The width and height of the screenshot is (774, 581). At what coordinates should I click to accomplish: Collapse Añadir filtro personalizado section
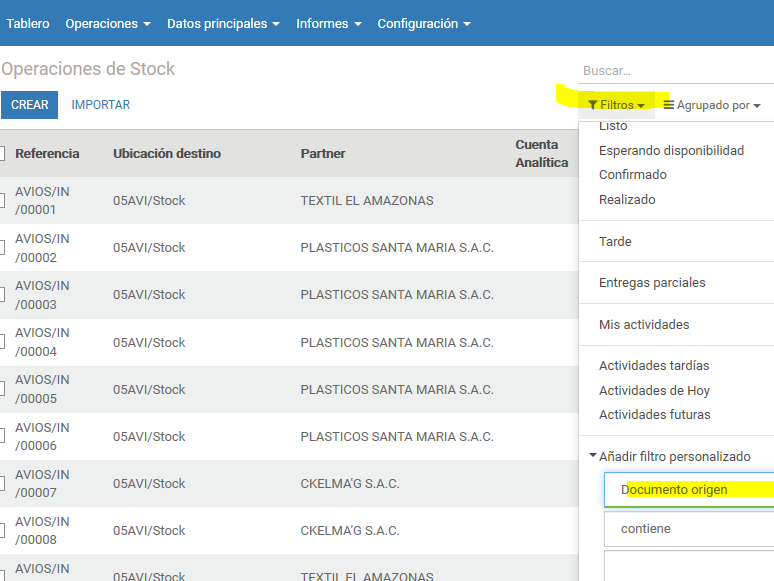coord(670,456)
